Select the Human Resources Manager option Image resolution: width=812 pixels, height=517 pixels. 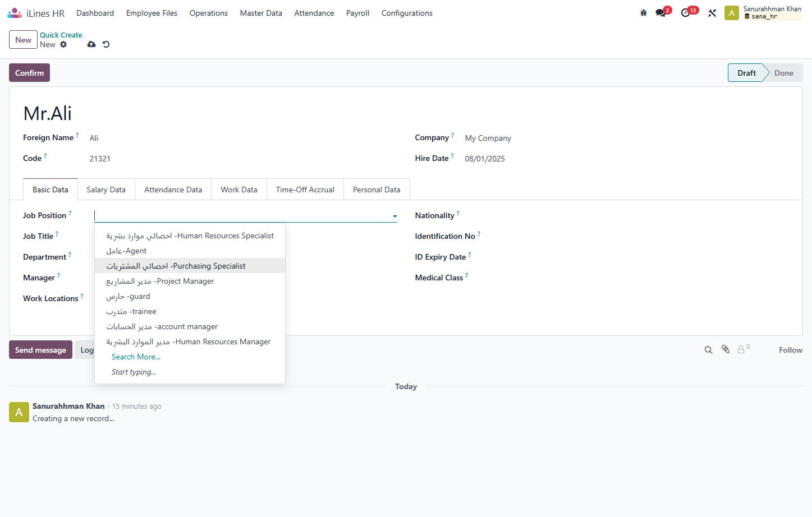click(x=190, y=341)
